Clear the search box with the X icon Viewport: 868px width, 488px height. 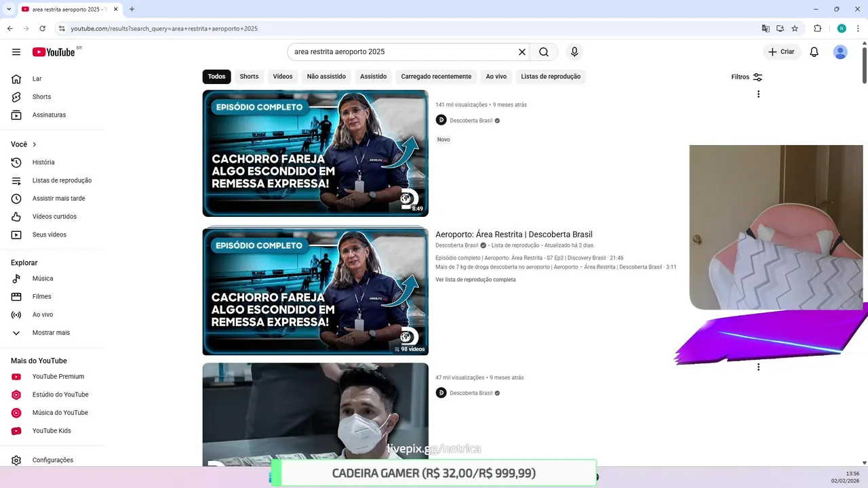pyautogui.click(x=522, y=52)
